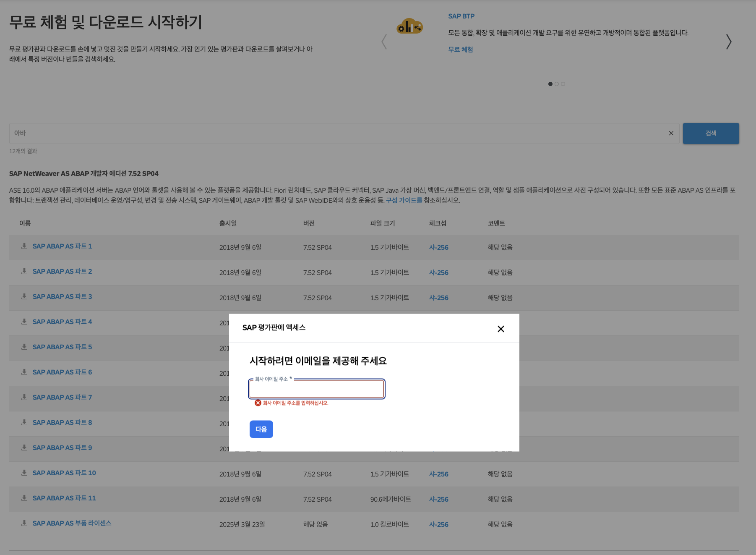This screenshot has width=756, height=555.
Task: Click the 이름 column header
Action: [x=25, y=223]
